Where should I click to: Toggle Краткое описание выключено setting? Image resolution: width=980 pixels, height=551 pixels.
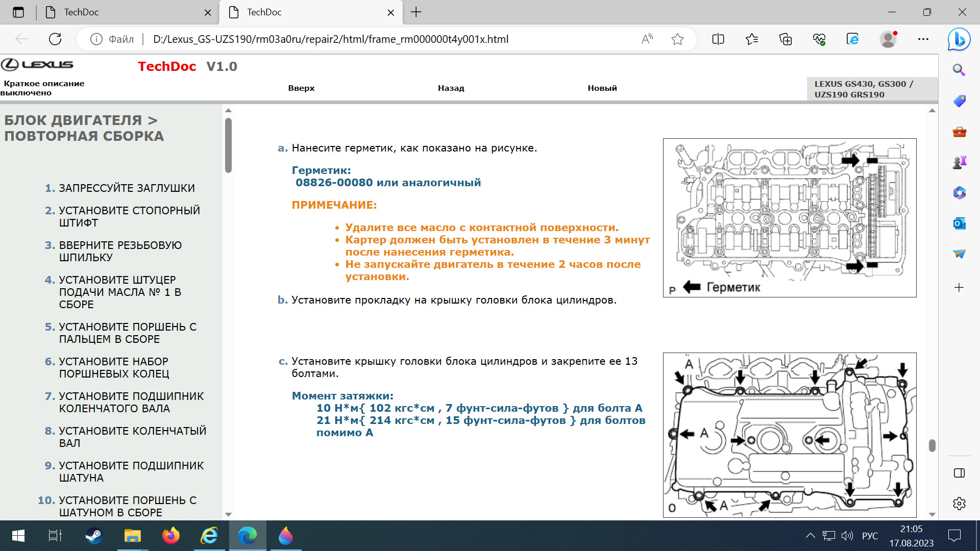point(43,88)
